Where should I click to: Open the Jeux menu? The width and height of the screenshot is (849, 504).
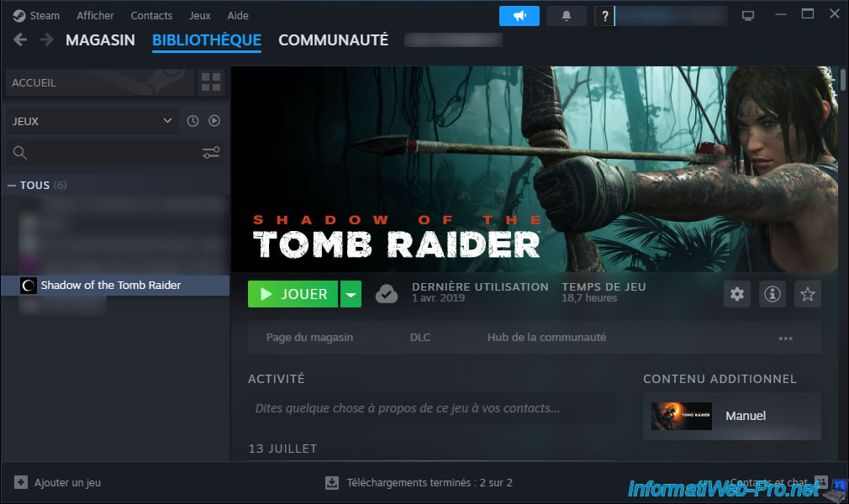(x=200, y=16)
